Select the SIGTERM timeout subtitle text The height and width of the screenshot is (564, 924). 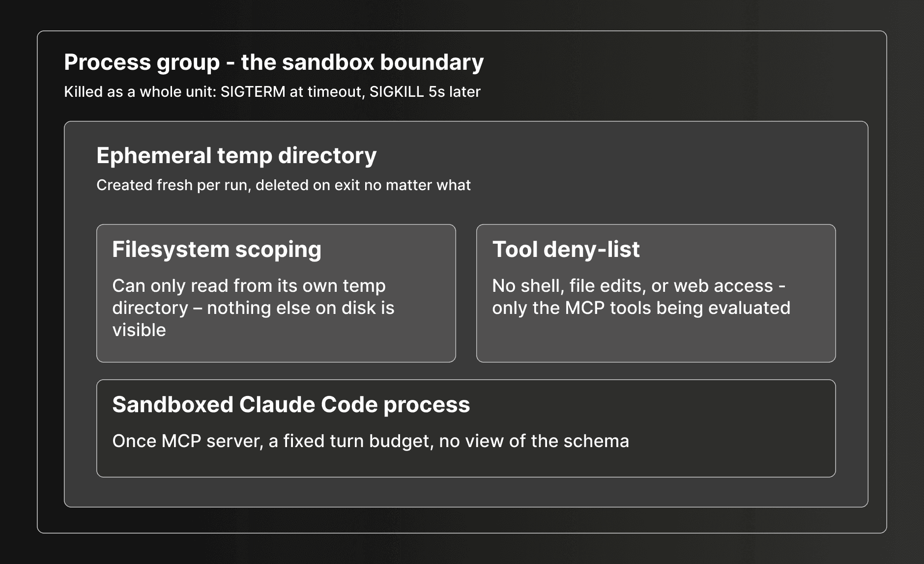pos(272,92)
